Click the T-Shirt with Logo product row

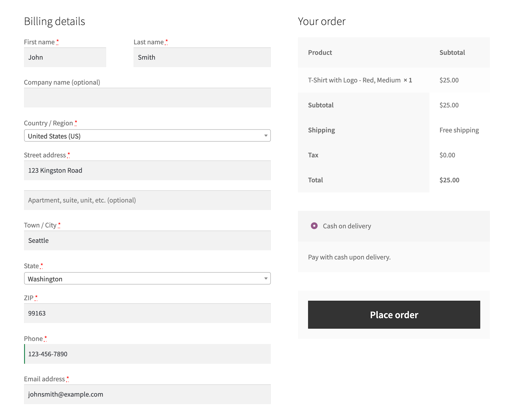coord(354,80)
